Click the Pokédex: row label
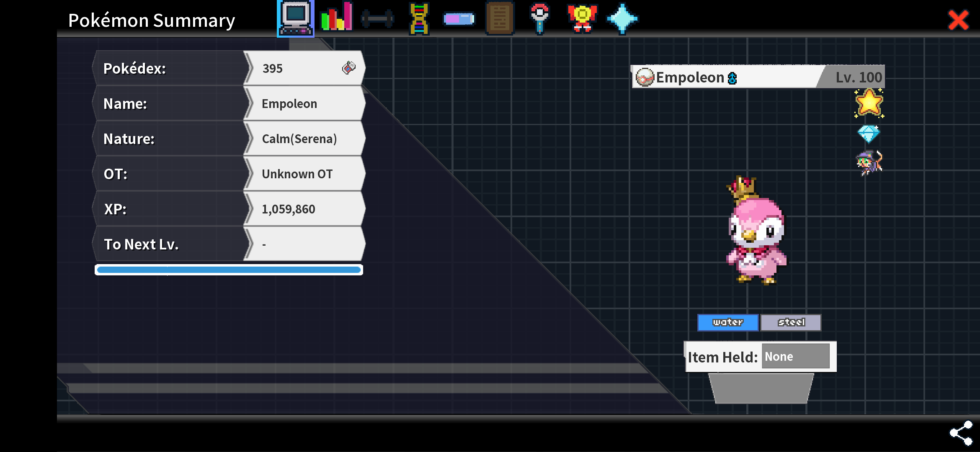This screenshot has width=980, height=452. click(134, 68)
